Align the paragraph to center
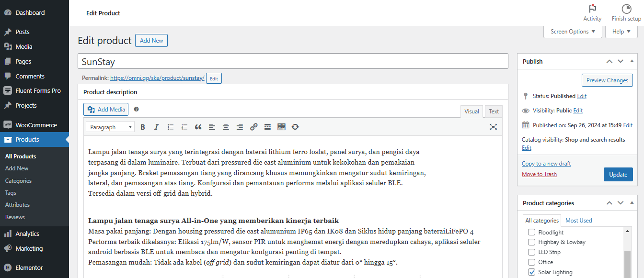The width and height of the screenshot is (644, 278). [x=226, y=127]
